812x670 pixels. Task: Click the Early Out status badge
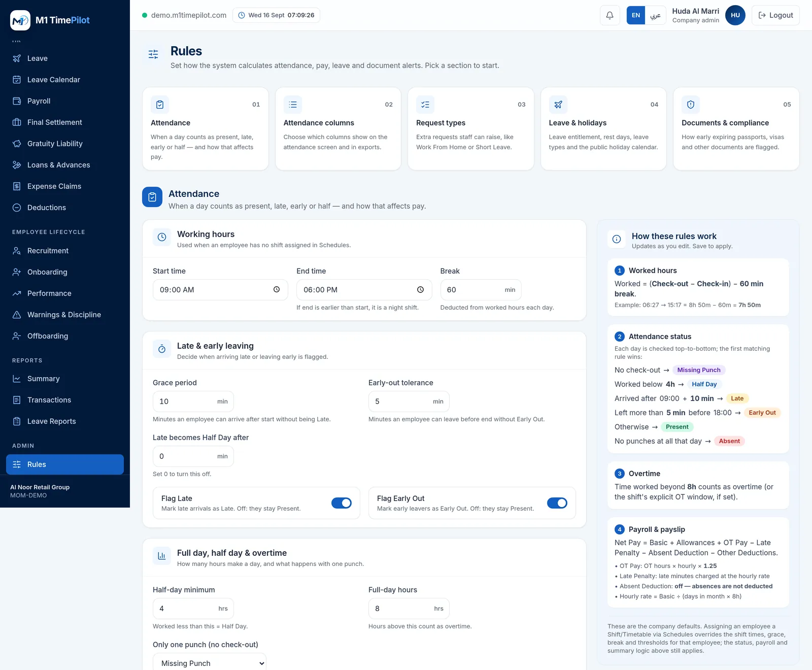pyautogui.click(x=762, y=413)
